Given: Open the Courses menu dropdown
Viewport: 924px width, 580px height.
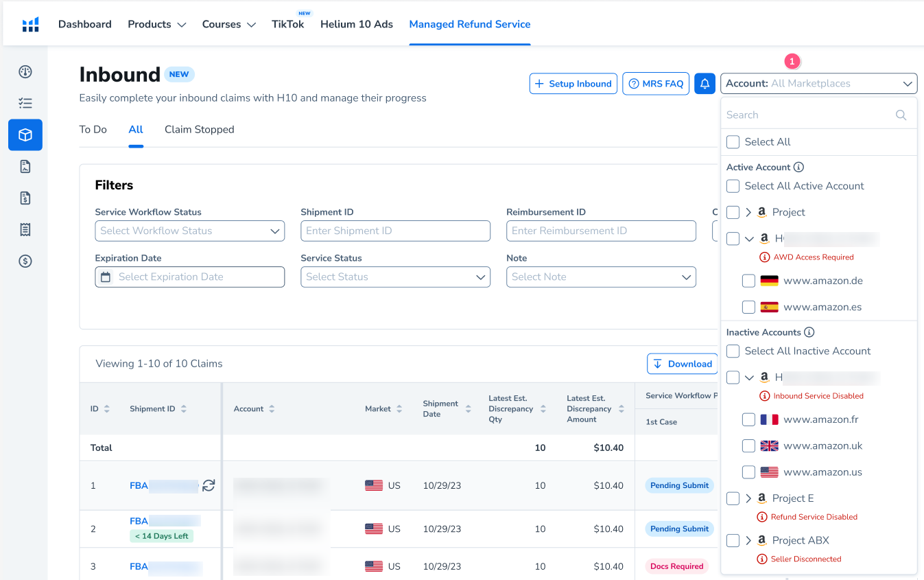Looking at the screenshot, I should coord(229,25).
